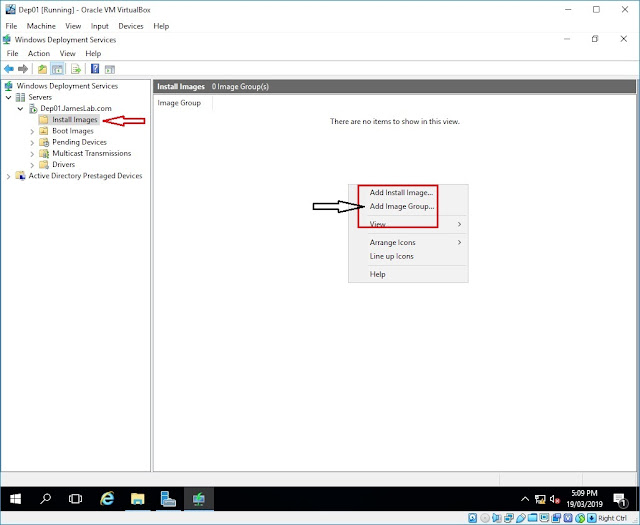
Task: Open the blue Help question-mark icon
Action: pos(95,69)
